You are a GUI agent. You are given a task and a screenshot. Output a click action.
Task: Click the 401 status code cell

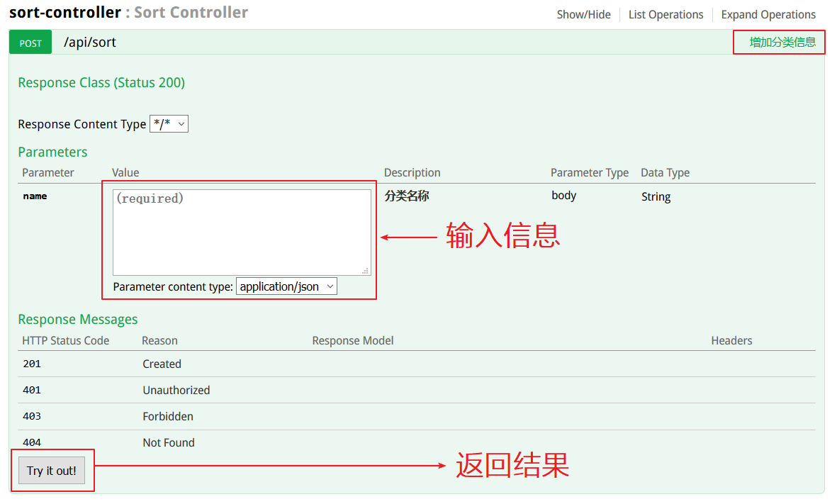(x=32, y=390)
